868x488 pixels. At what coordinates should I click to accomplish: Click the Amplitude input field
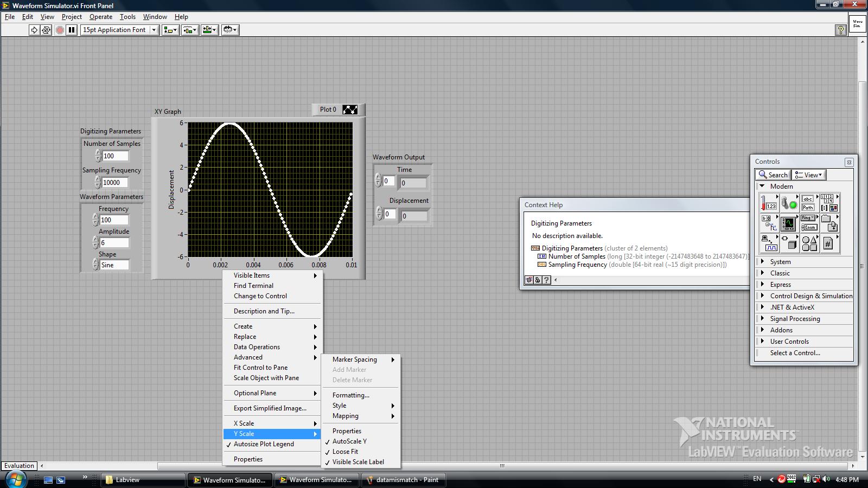pos(114,243)
